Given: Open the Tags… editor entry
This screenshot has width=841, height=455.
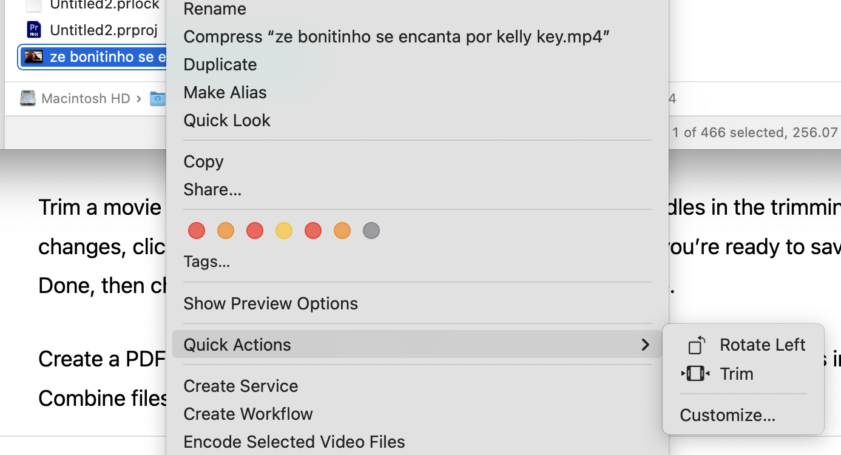Looking at the screenshot, I should 207,262.
